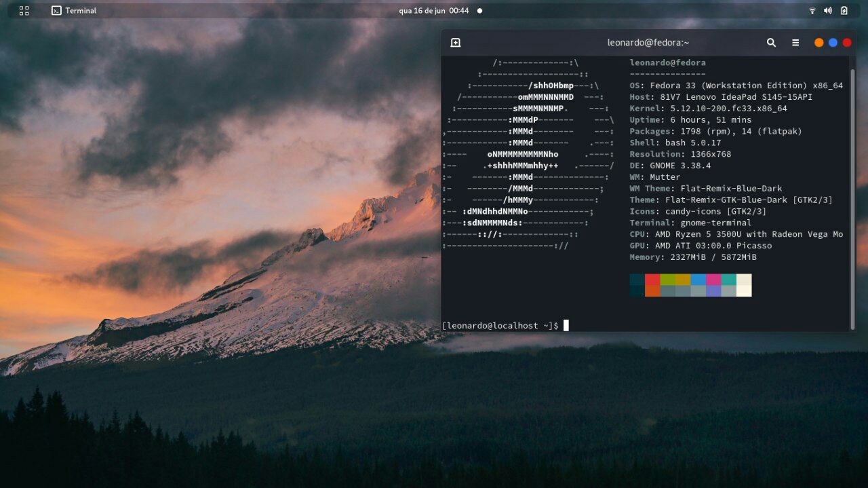Viewport: 868px width, 488px height.
Task: Click the olive green color block
Action: click(668, 280)
